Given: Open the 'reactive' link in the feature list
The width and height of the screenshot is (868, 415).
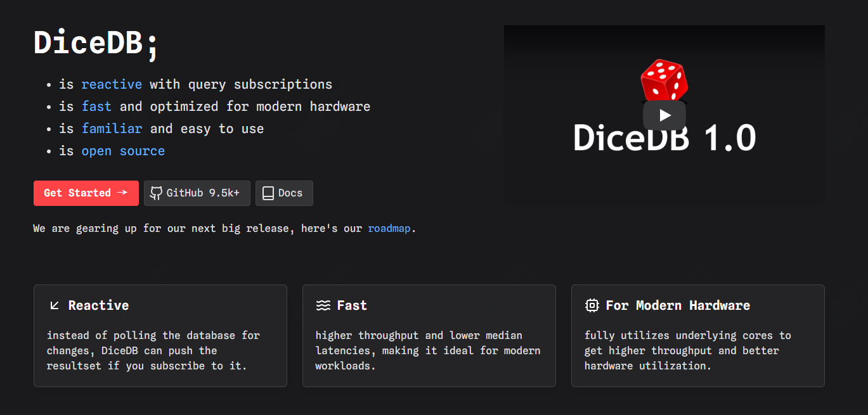Looking at the screenshot, I should [x=112, y=84].
